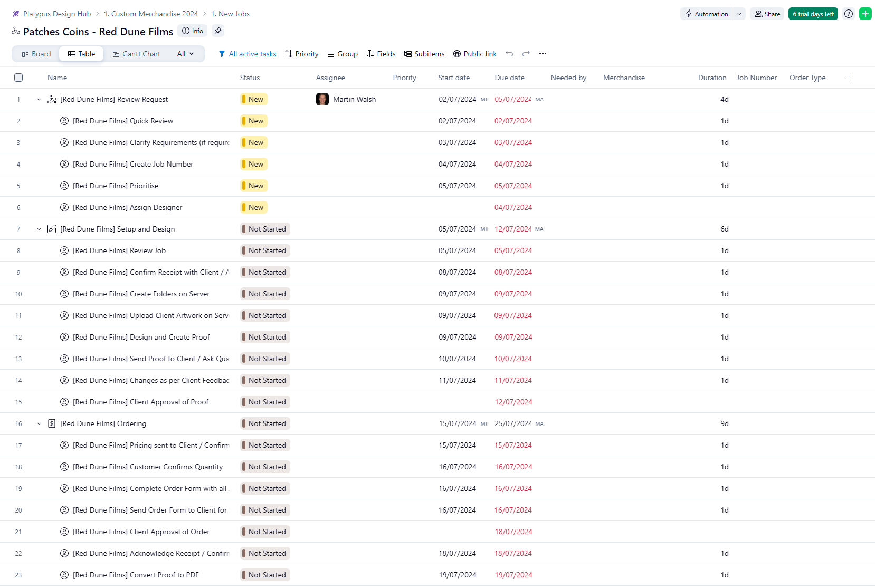875x588 pixels.
Task: Open the Public link option
Action: [475, 54]
